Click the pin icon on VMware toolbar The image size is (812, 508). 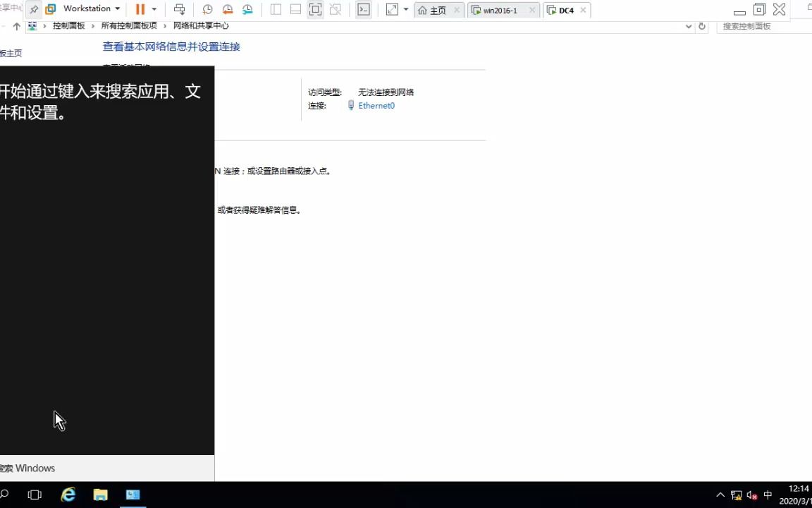[34, 9]
